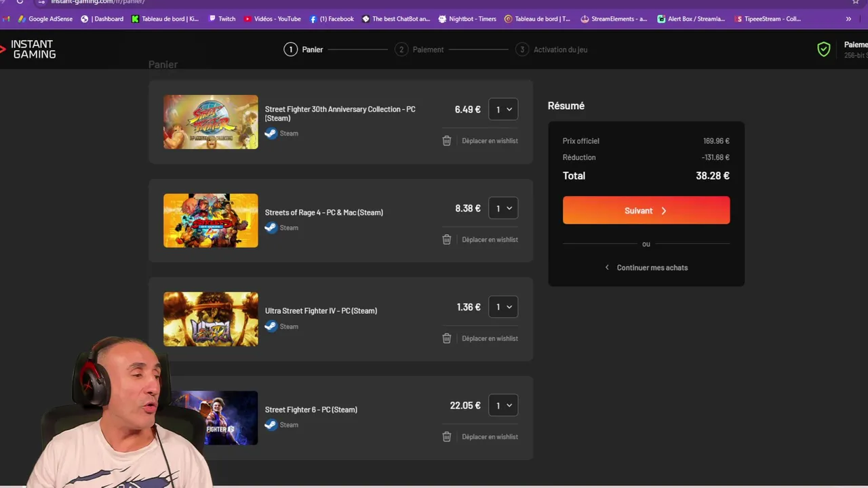Open the Twitch bookmark
This screenshot has height=488, width=868.
[222, 19]
